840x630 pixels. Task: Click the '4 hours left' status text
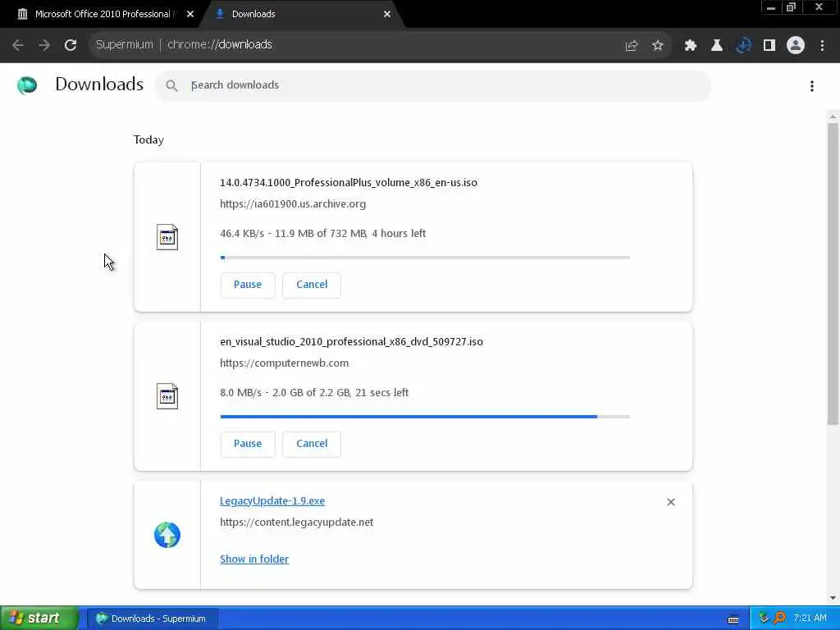399,234
